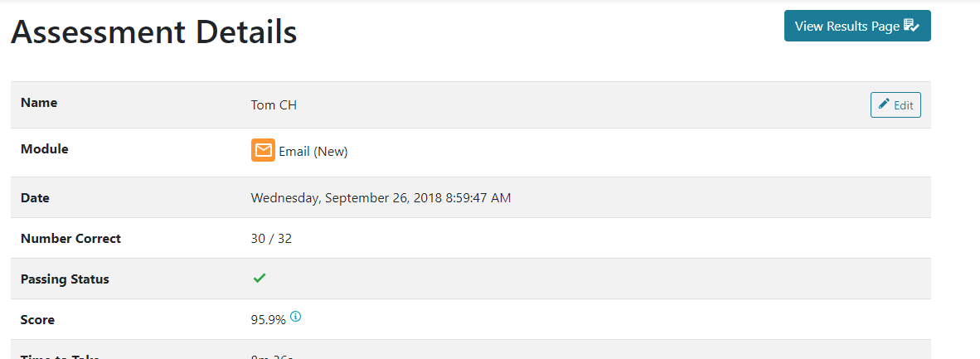Screen dimensions: 980x359
Task: Click the Name row label
Action: (39, 103)
